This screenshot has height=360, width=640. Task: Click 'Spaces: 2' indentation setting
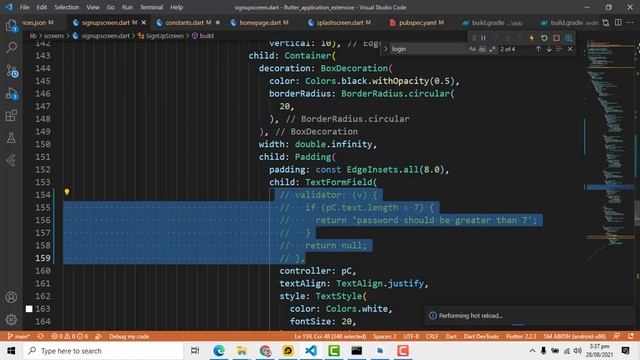(384, 336)
